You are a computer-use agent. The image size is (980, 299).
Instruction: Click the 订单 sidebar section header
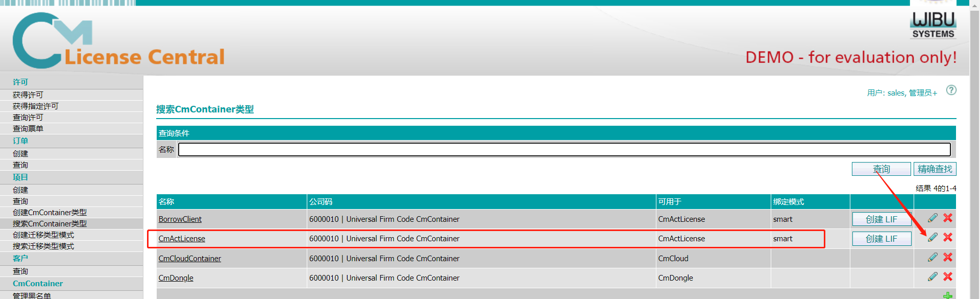point(20,141)
